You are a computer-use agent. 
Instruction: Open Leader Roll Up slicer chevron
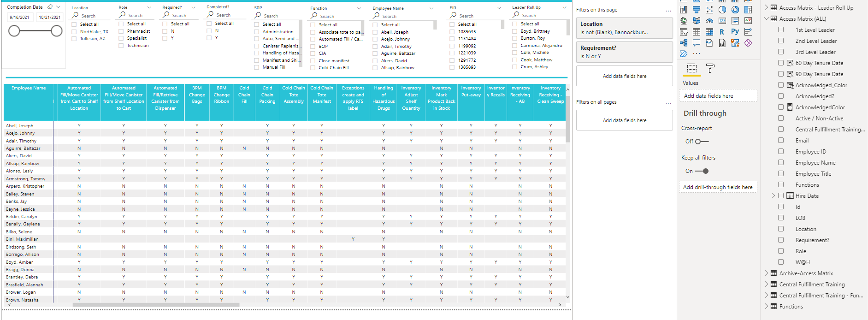564,7
